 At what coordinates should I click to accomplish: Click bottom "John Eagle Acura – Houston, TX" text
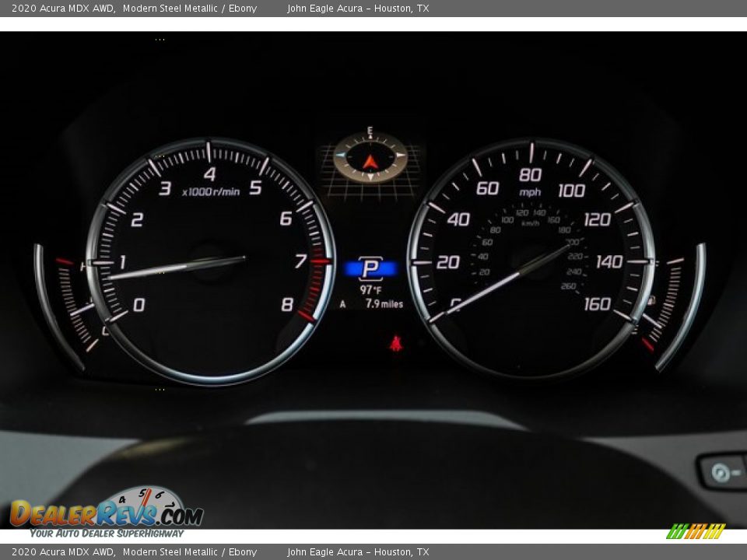(358, 552)
